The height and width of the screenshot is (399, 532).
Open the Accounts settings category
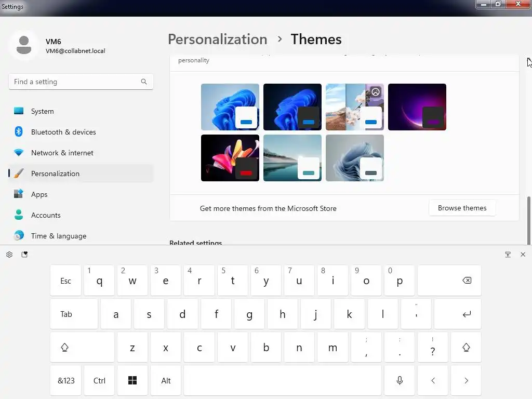tap(81, 215)
